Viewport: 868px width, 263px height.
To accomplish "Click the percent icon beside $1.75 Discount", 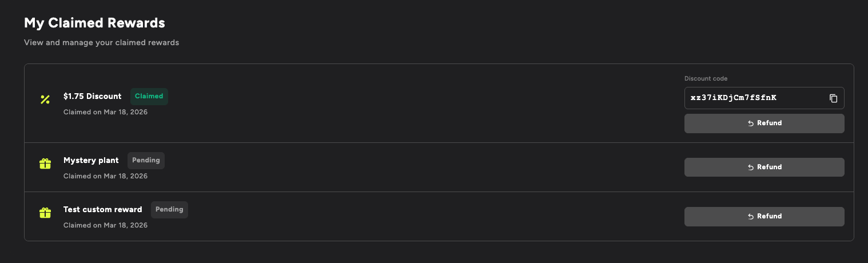I will pyautogui.click(x=45, y=99).
